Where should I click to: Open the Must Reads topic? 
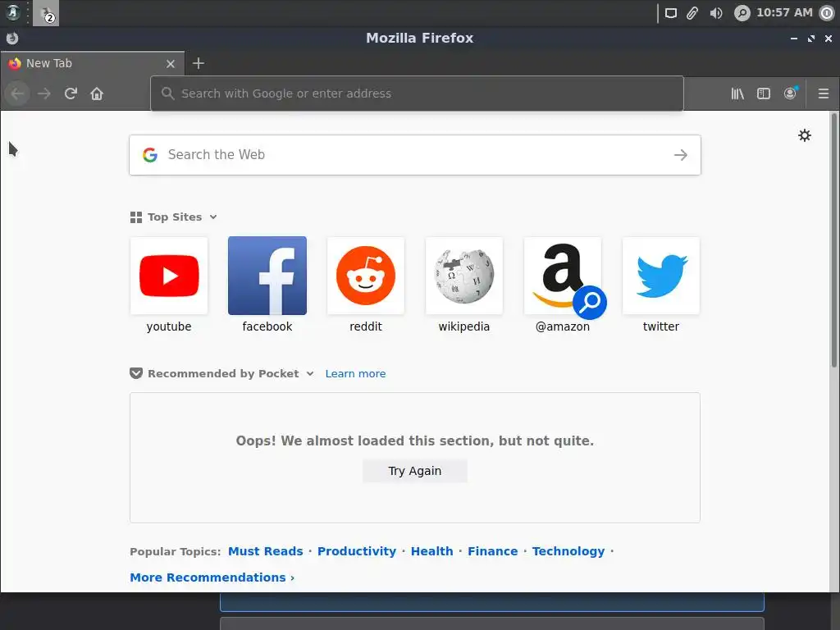(265, 551)
